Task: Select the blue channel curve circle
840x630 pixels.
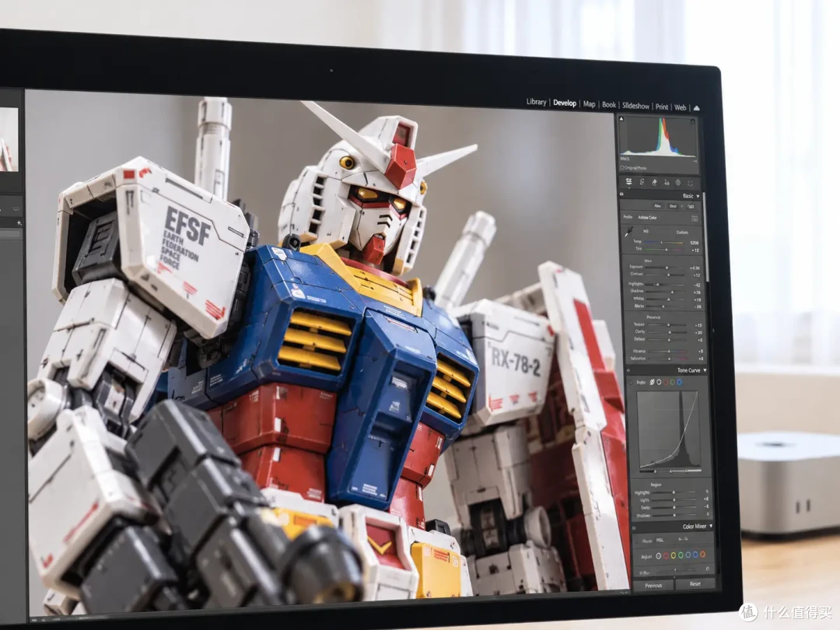Action: click(679, 382)
